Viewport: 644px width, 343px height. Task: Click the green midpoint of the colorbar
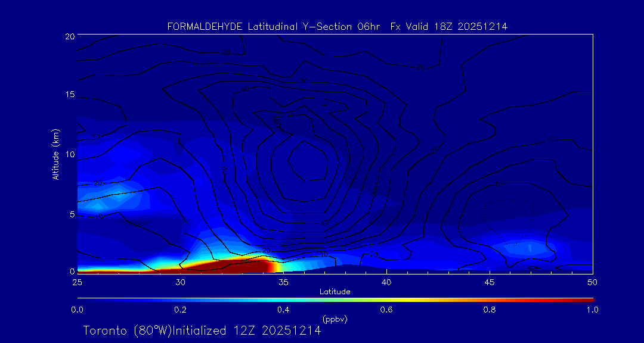coord(335,299)
